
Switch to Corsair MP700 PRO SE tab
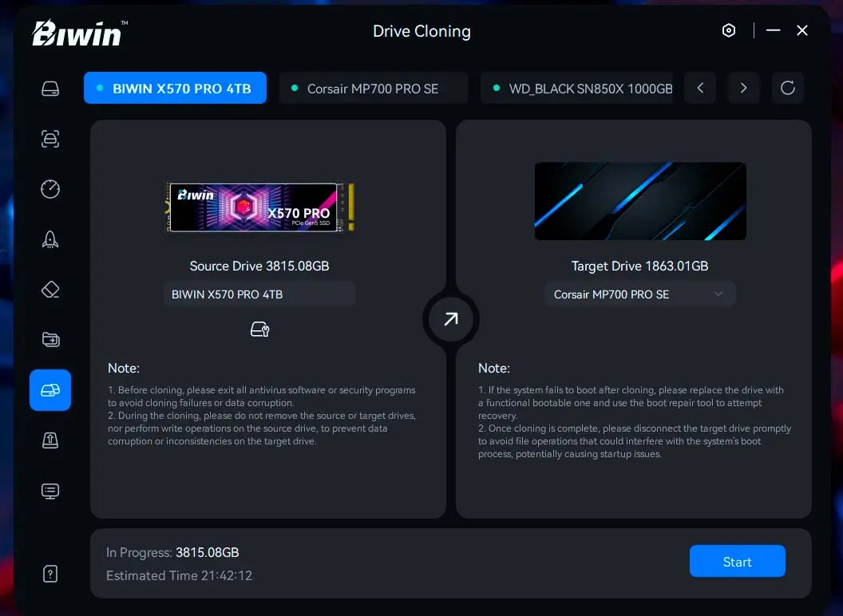point(373,88)
